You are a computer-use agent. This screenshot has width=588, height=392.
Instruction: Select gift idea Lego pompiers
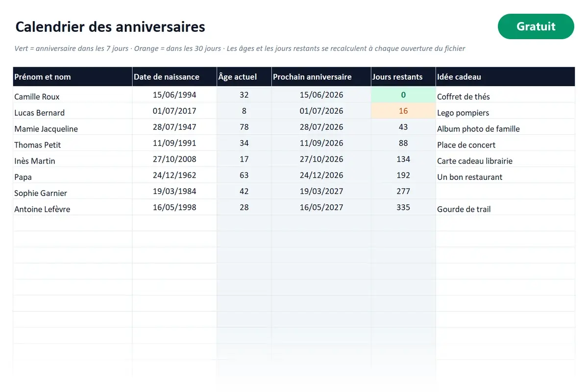tap(505, 111)
